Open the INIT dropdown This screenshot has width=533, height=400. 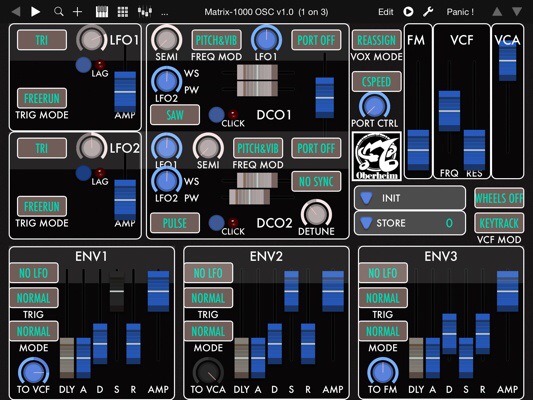click(x=410, y=198)
